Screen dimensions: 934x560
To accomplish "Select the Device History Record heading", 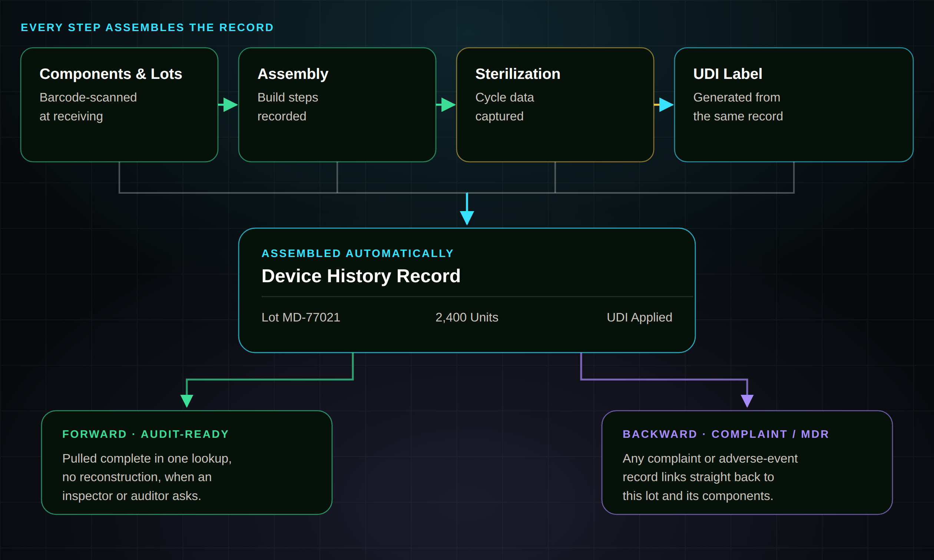I will pyautogui.click(x=361, y=276).
